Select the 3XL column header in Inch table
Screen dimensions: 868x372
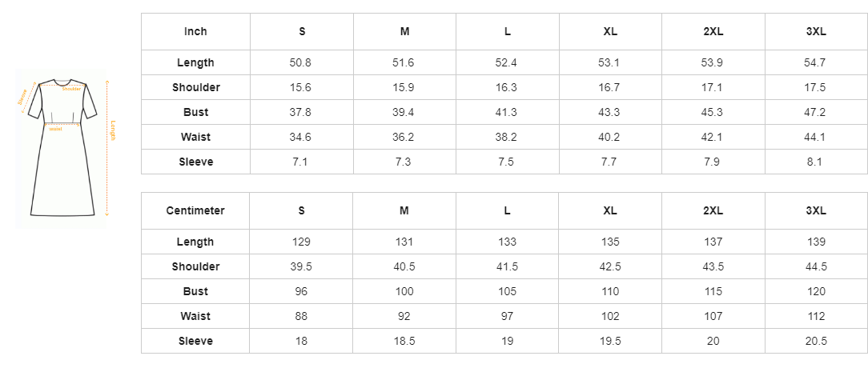[x=816, y=32]
